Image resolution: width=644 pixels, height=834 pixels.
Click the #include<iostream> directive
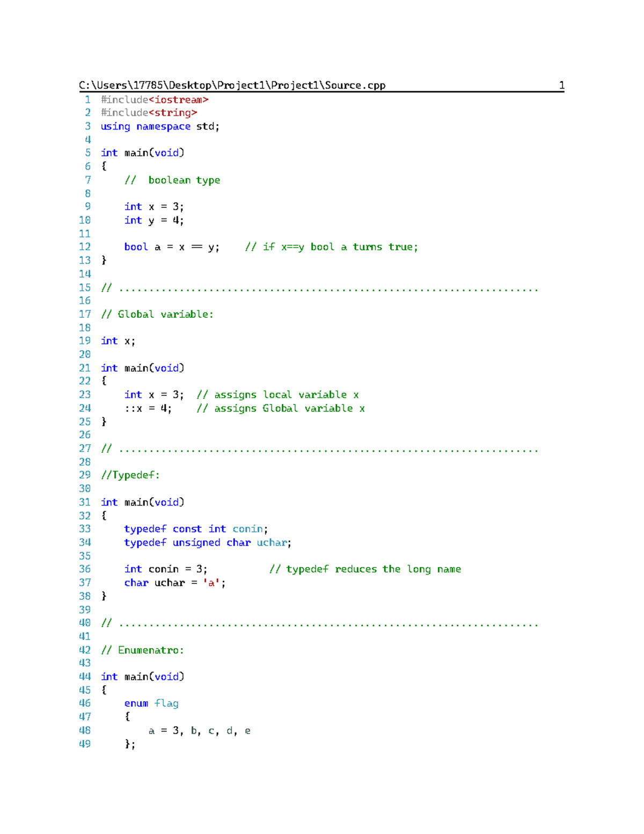point(155,99)
